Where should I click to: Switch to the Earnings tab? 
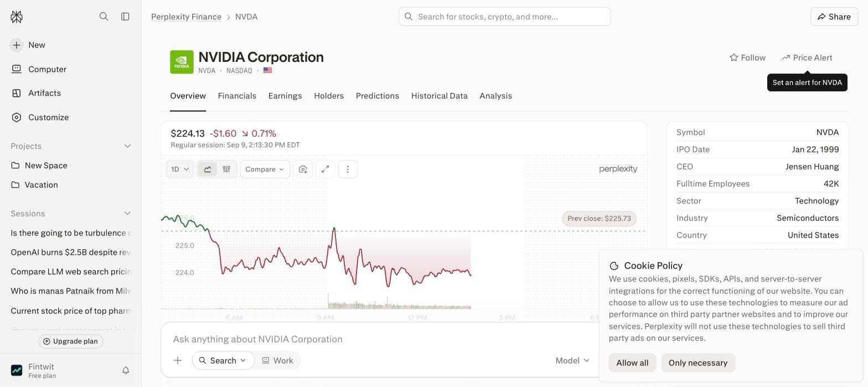pos(285,96)
